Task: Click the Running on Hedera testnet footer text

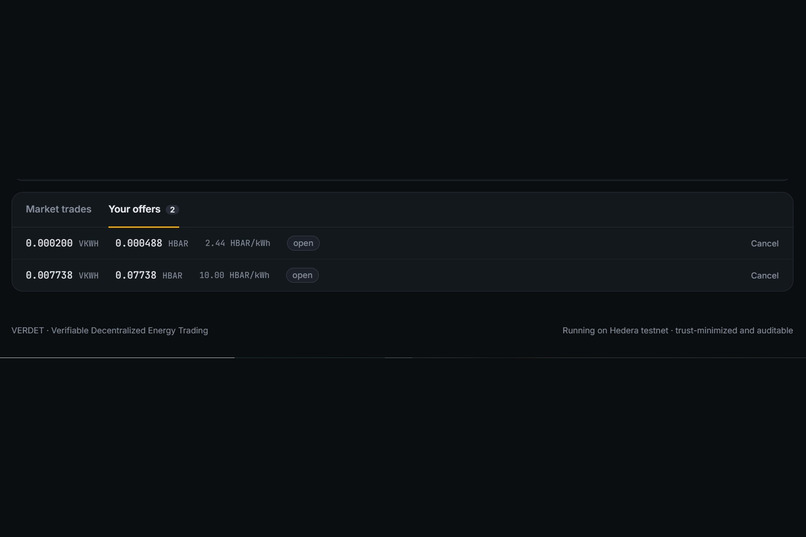Action: click(677, 330)
